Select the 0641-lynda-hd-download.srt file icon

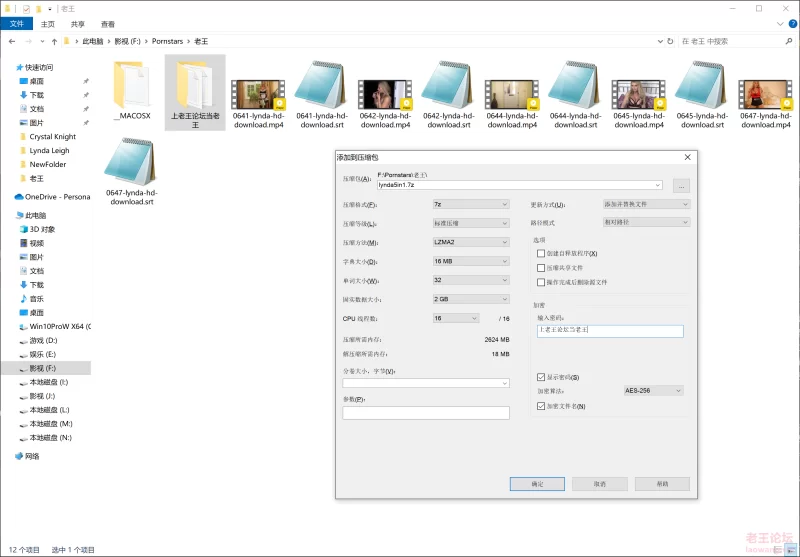point(321,86)
